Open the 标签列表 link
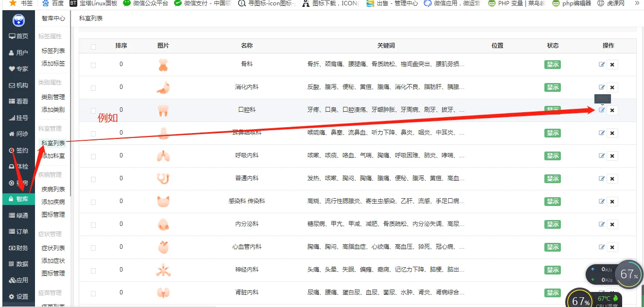 [x=53, y=51]
